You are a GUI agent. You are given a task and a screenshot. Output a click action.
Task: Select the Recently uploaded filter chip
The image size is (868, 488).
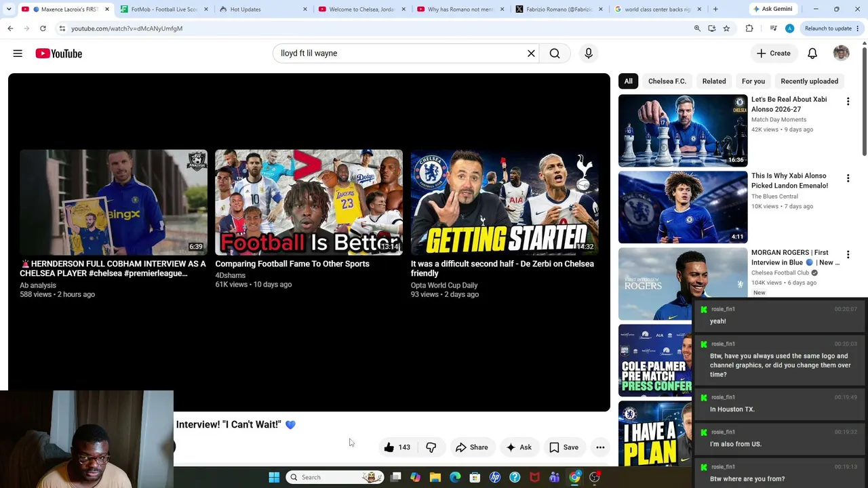point(810,81)
